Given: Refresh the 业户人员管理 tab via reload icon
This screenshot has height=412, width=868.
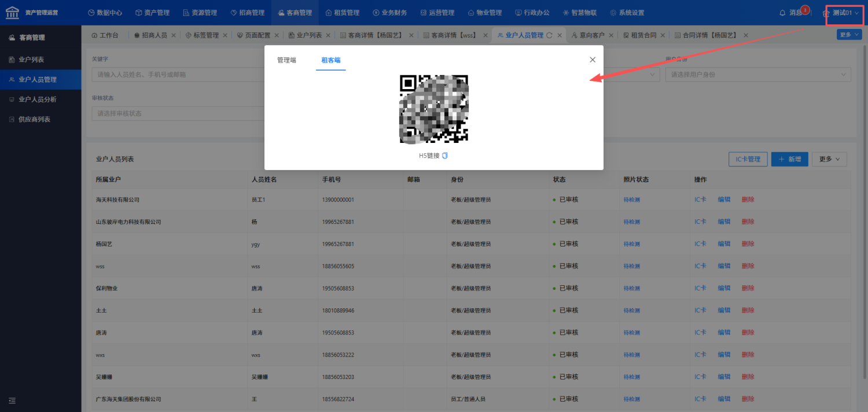Looking at the screenshot, I should click(x=549, y=35).
